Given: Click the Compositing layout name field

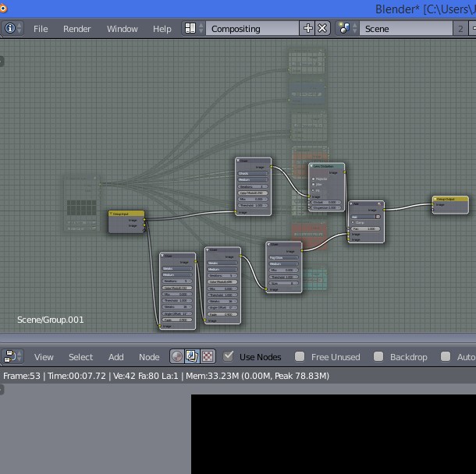Looking at the screenshot, I should pos(251,28).
